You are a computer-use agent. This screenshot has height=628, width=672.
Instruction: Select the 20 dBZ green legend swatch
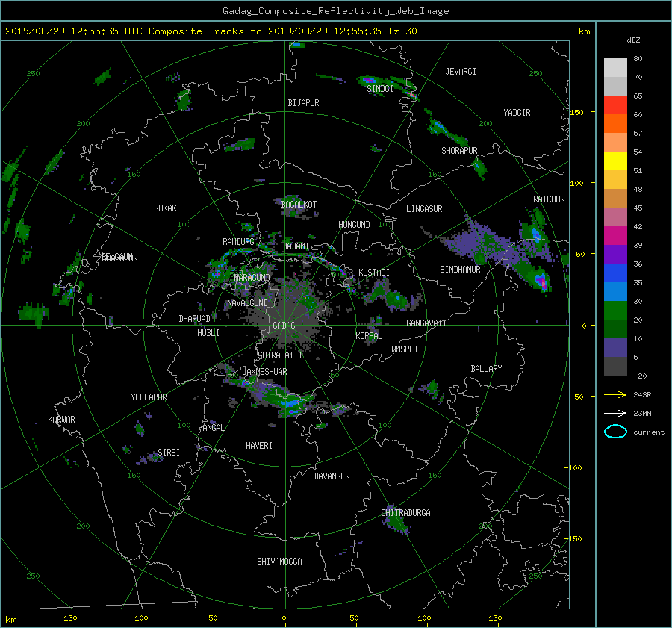click(615, 311)
